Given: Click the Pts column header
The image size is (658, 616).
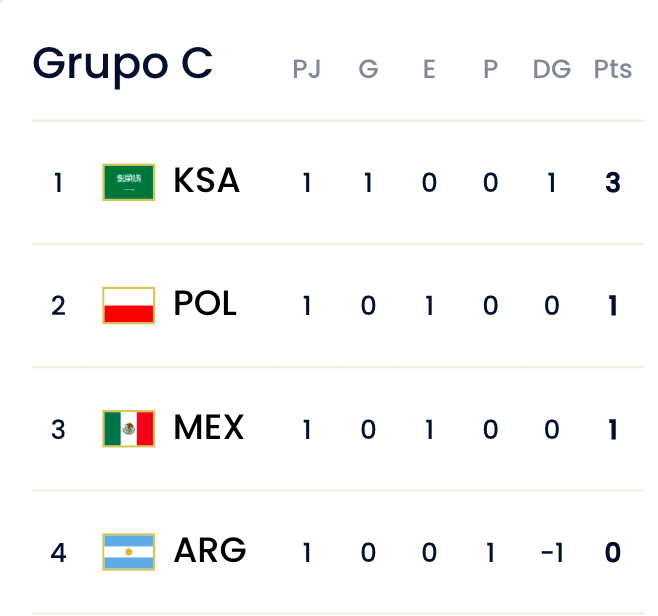Looking at the screenshot, I should (x=612, y=70).
